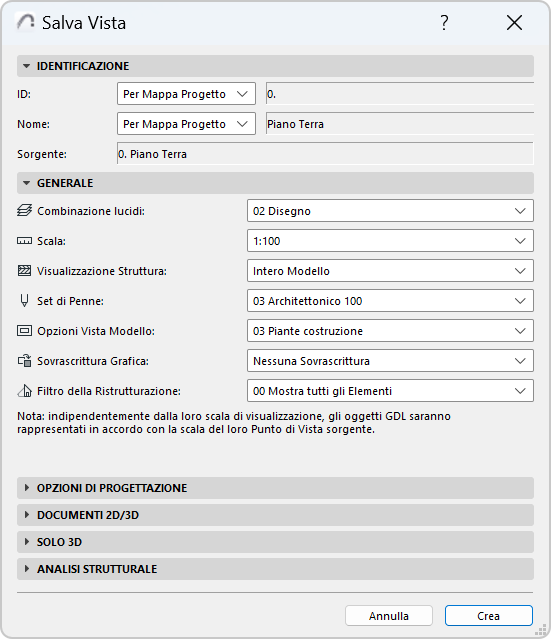
Task: Click the Opzioni Vista Modello icon
Action: [24, 331]
